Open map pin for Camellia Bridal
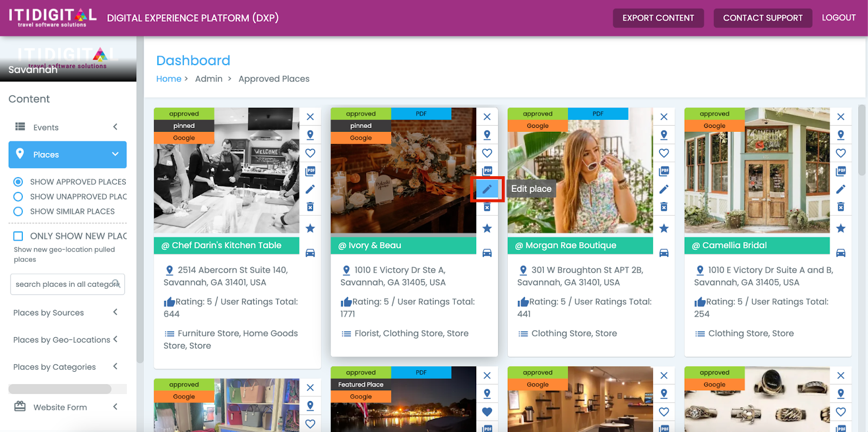Screen dimensions: 868x432 [x=841, y=135]
